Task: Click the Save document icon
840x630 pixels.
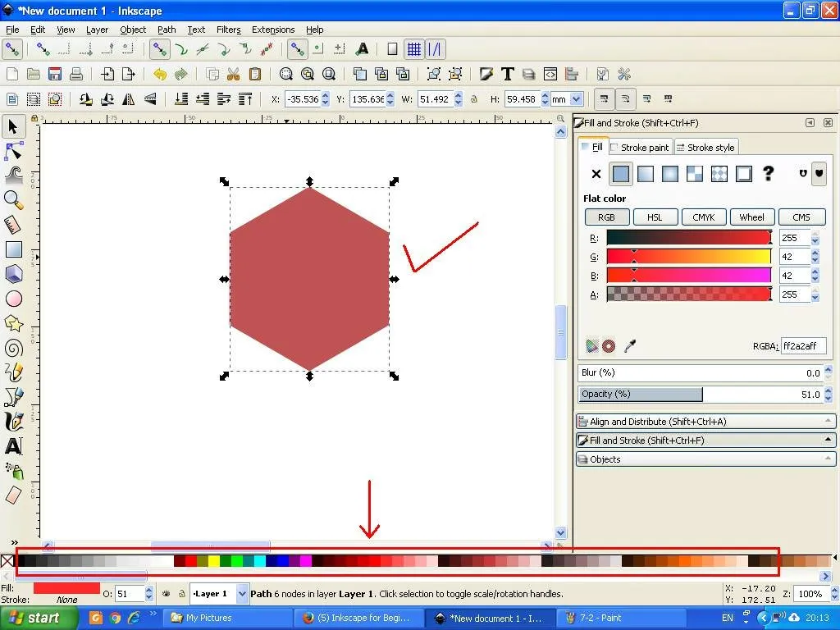Action: [x=55, y=74]
